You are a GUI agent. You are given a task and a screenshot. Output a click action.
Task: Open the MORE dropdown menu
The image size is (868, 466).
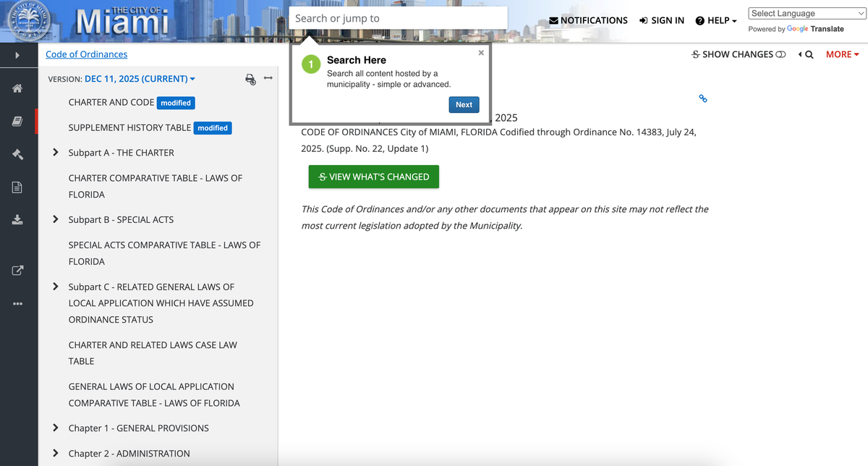click(841, 54)
